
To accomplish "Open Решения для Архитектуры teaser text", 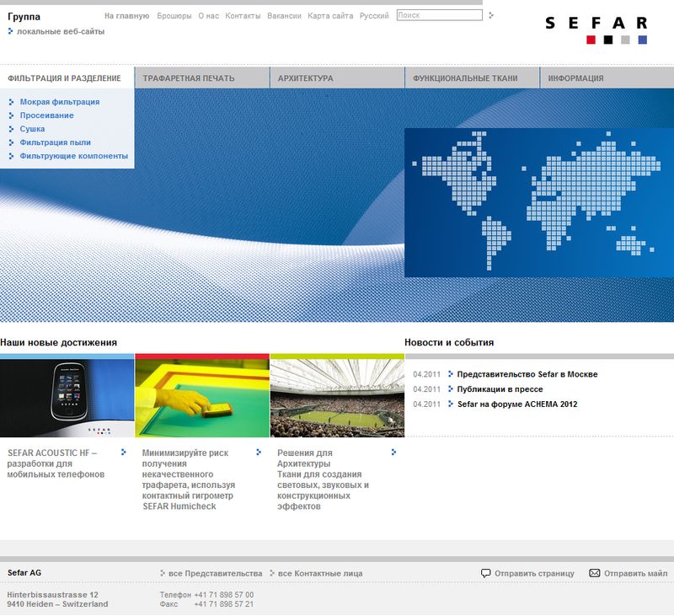I will (x=324, y=479).
